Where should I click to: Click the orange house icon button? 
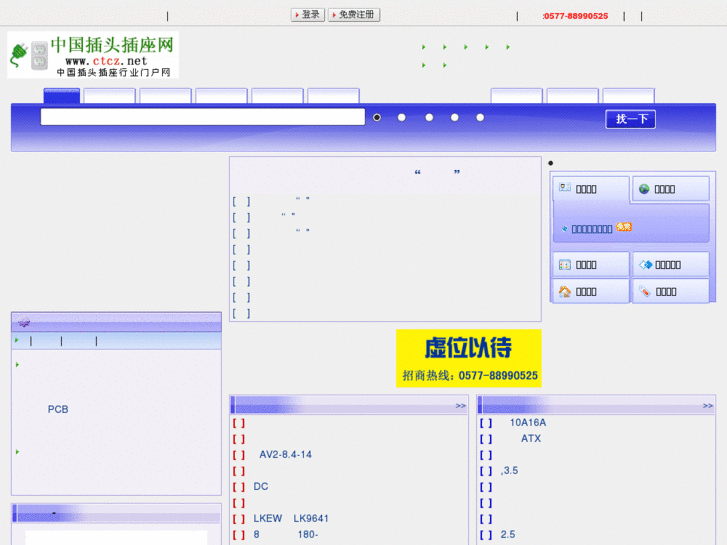tap(565, 291)
